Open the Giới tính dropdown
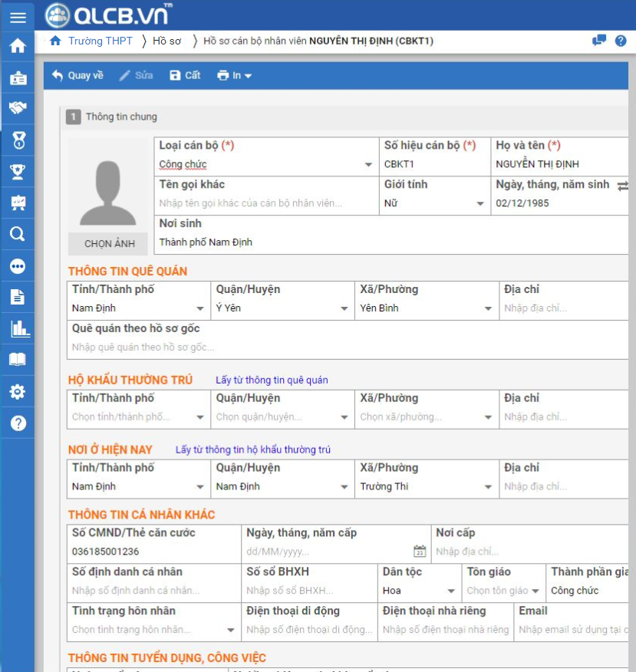 pyautogui.click(x=480, y=204)
